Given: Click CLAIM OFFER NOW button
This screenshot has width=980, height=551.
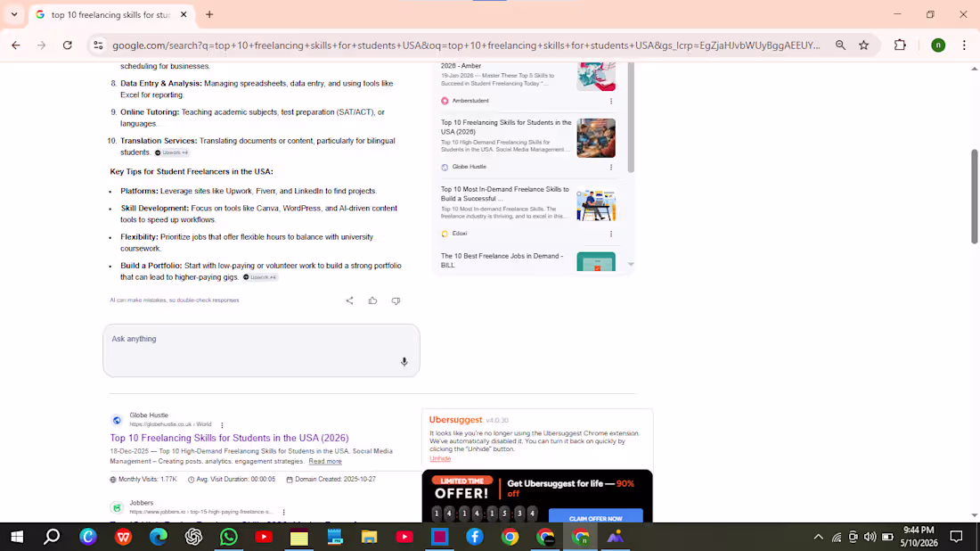Looking at the screenshot, I should coord(596,518).
